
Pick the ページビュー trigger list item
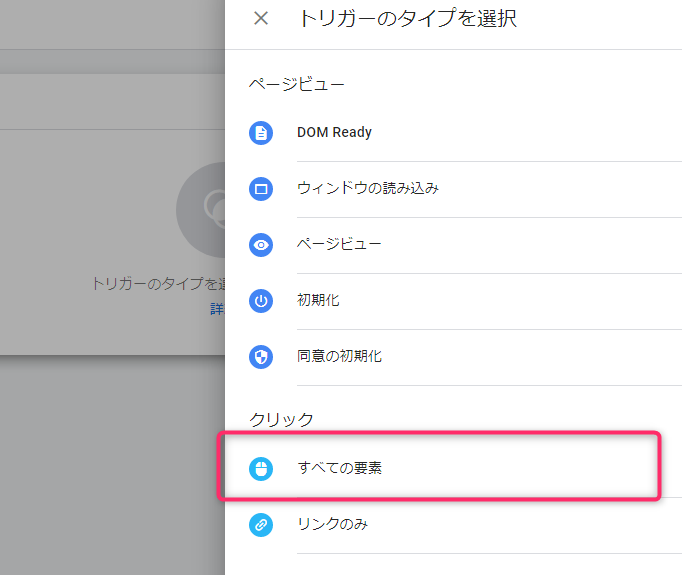453,245
